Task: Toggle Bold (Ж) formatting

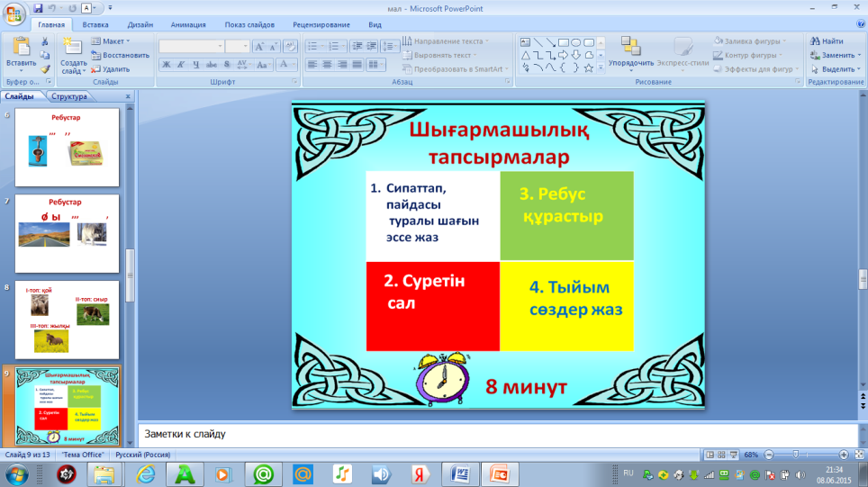Action: (x=166, y=65)
